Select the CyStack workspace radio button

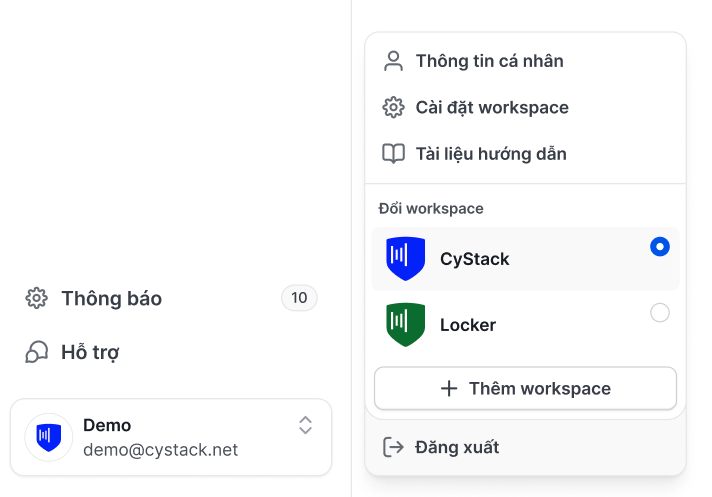(x=660, y=246)
